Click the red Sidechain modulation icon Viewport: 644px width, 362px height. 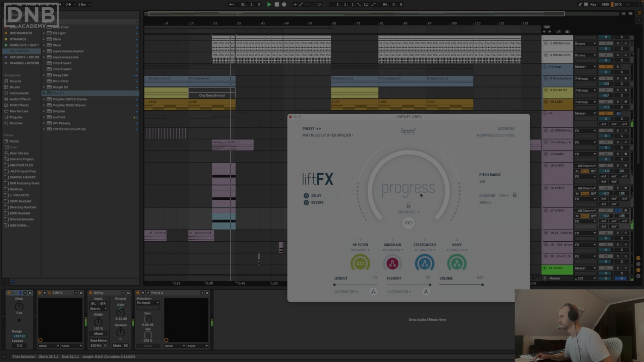[x=392, y=263]
